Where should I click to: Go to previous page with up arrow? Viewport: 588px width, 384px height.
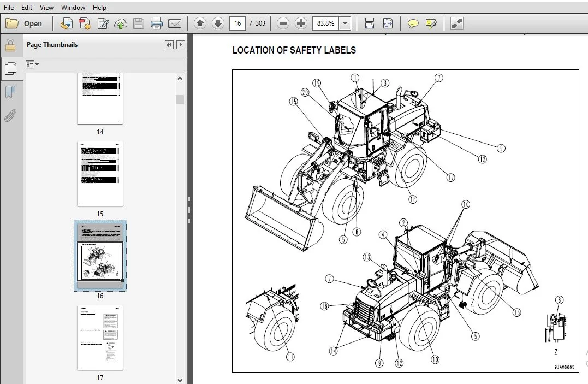click(200, 23)
